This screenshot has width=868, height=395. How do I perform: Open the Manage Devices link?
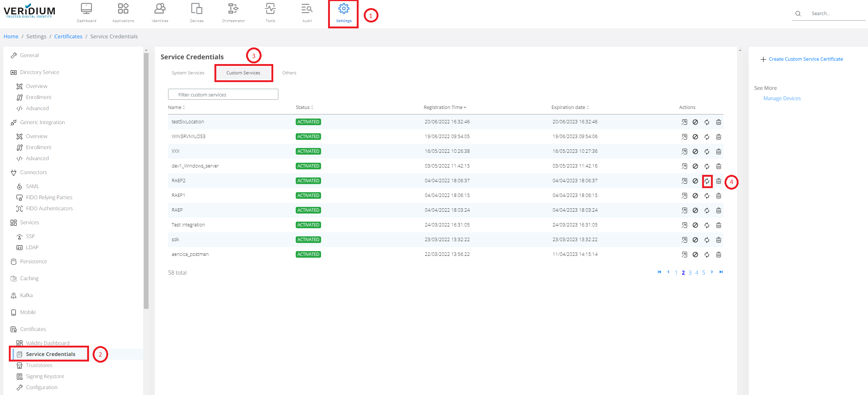click(x=782, y=98)
